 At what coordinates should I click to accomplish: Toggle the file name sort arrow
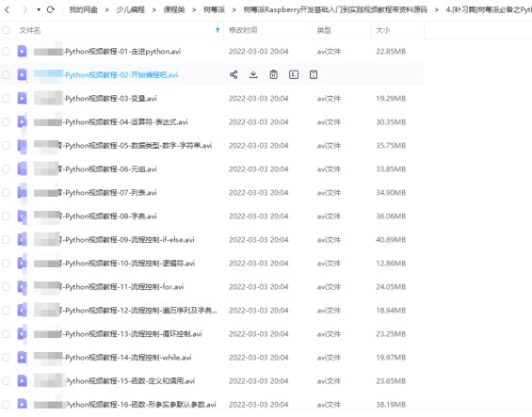[x=218, y=30]
